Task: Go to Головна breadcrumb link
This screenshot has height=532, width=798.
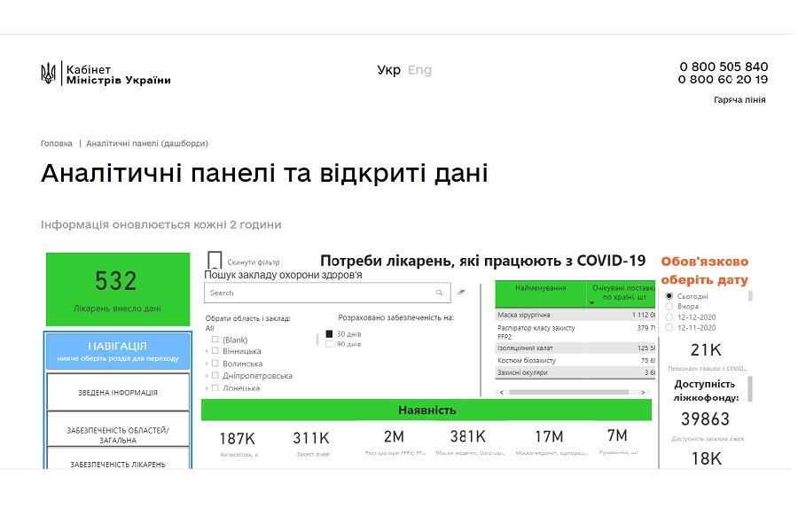Action: coord(57,144)
